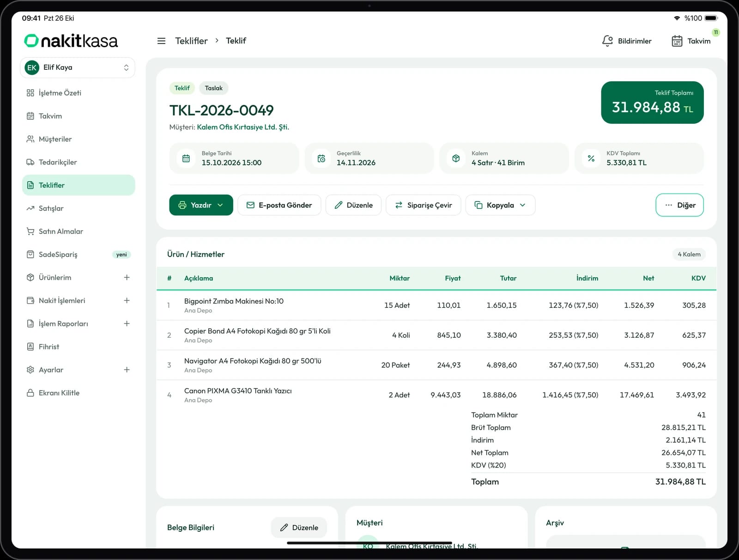The height and width of the screenshot is (560, 739).
Task: Select the Canon PIXMA G3410 Tanklı Yazıcı row
Action: click(436, 395)
